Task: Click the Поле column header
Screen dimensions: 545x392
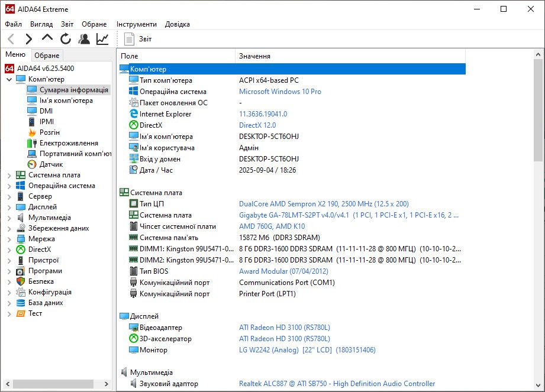Action: pyautogui.click(x=176, y=56)
